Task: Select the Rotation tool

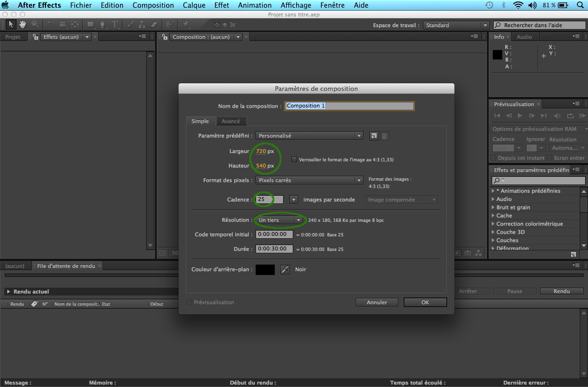Action: pos(51,25)
